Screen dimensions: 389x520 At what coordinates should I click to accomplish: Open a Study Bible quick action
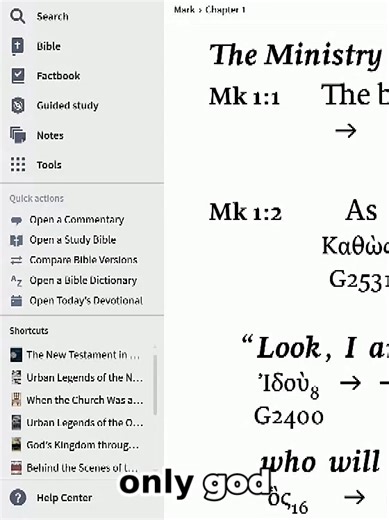(73, 240)
